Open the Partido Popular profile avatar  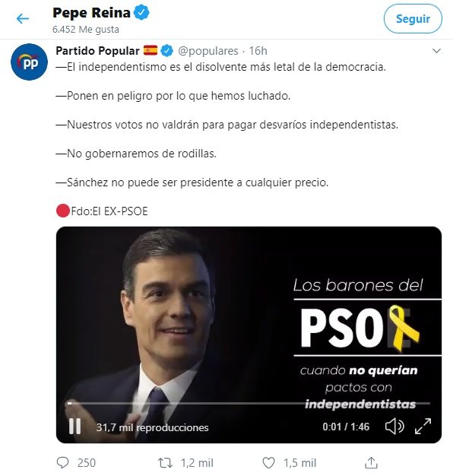tap(29, 62)
